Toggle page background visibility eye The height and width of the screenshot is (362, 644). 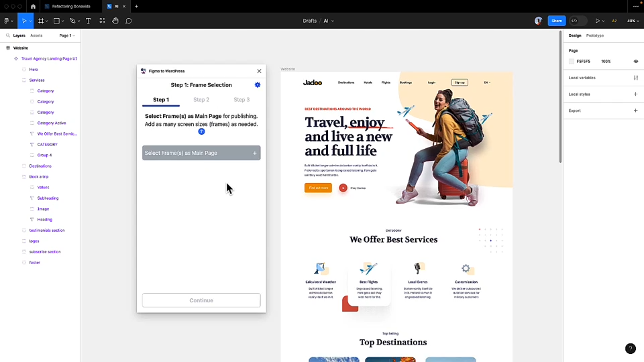pos(635,61)
